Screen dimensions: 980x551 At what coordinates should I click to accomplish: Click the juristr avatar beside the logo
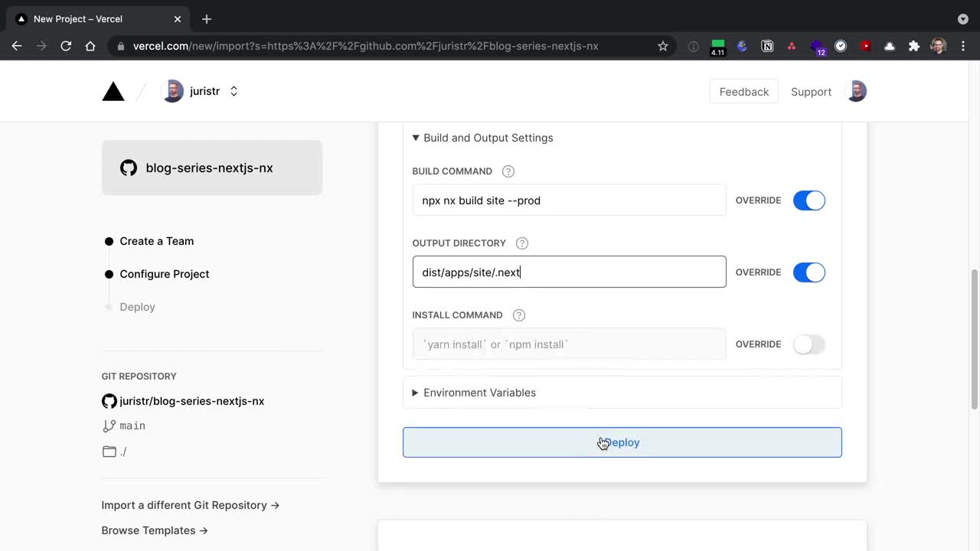click(173, 91)
